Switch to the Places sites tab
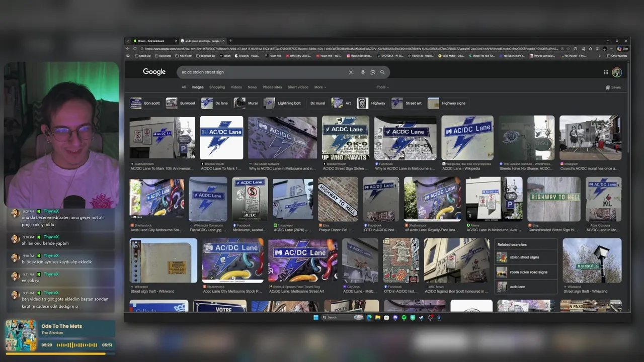Viewport: 644px width, 362px height. 272,87
